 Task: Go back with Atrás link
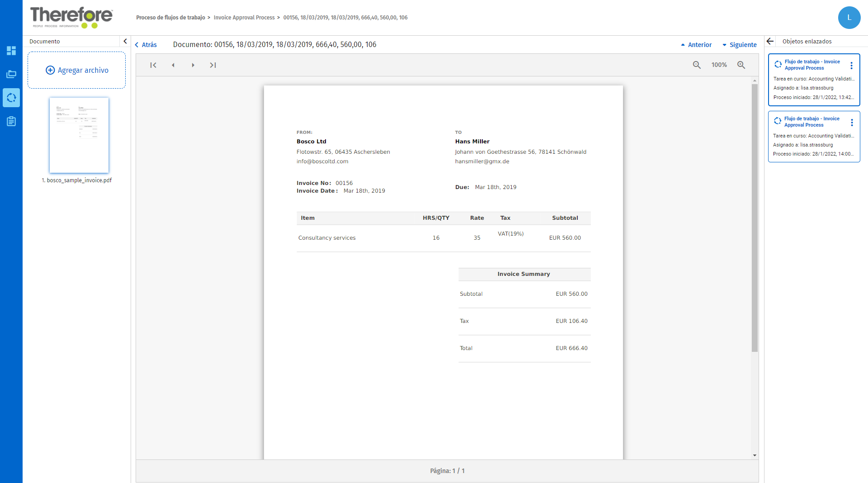pyautogui.click(x=146, y=45)
